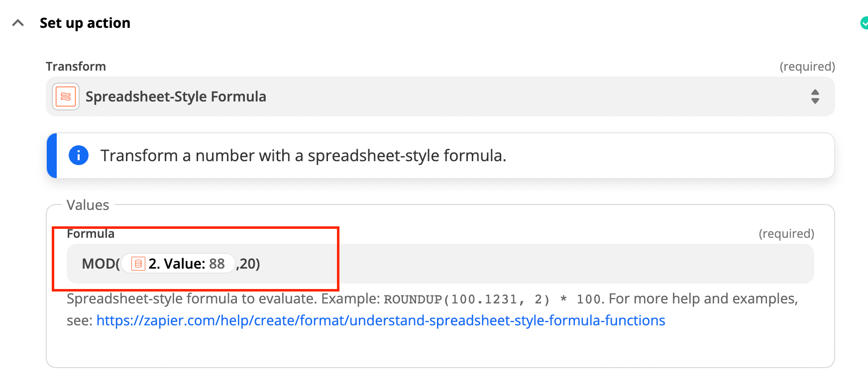This screenshot has width=868, height=391.
Task: Click the 'MOD(' text in the formula
Action: [101, 264]
